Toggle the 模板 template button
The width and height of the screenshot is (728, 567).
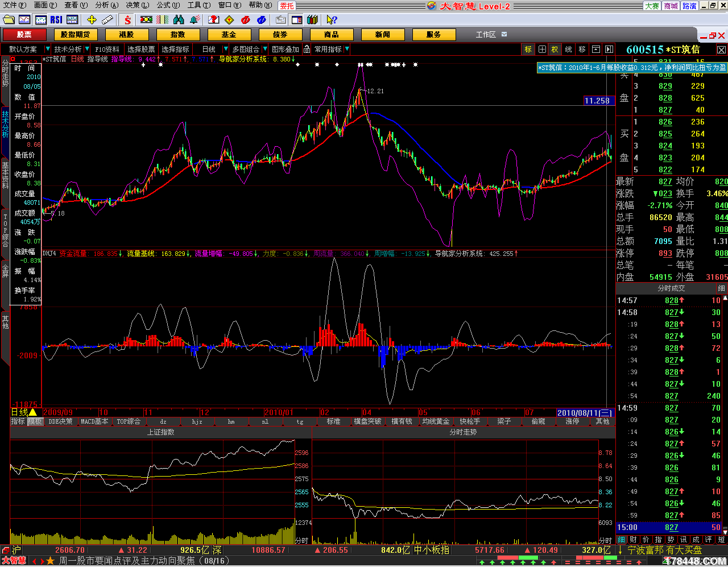[x=35, y=421]
